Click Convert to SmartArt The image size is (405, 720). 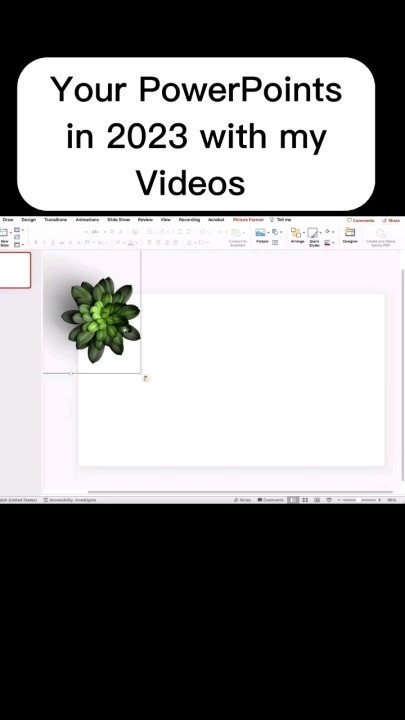[237, 237]
